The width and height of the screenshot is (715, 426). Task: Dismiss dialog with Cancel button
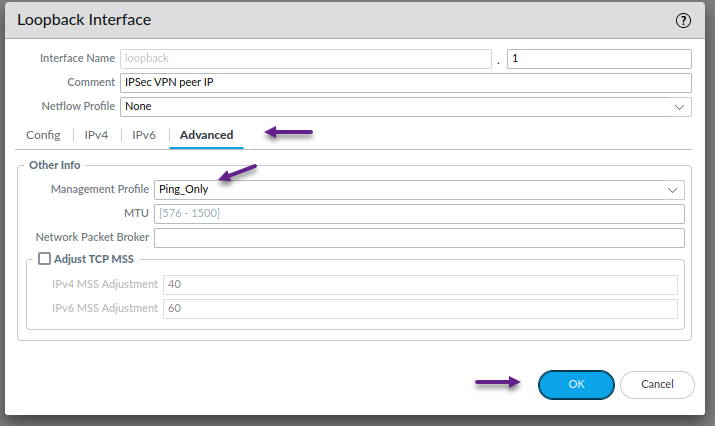click(657, 384)
